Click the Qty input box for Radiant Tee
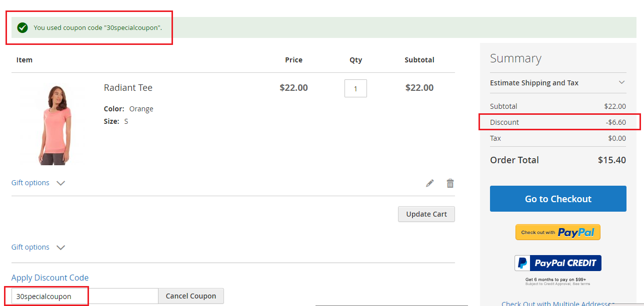This screenshot has width=644, height=306. (355, 88)
